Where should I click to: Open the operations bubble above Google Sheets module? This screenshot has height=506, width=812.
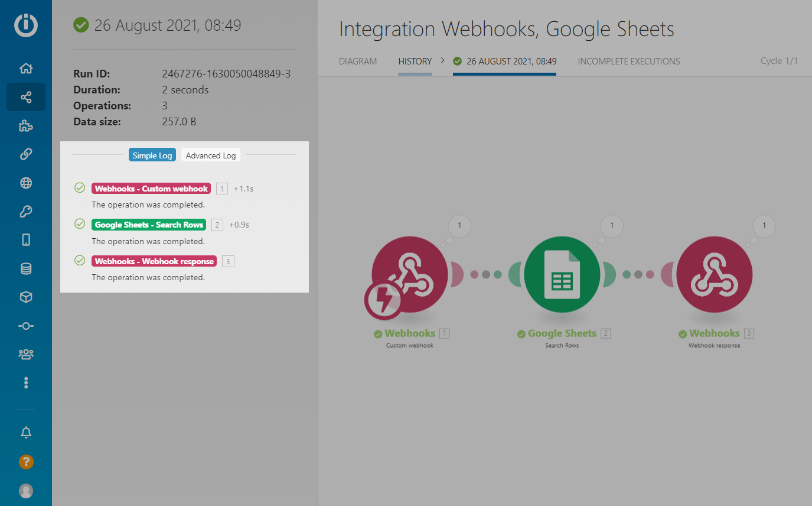click(x=612, y=226)
